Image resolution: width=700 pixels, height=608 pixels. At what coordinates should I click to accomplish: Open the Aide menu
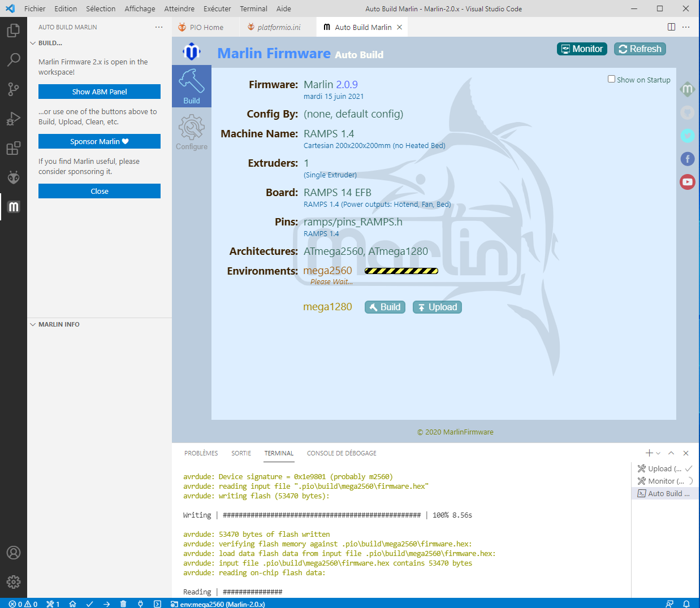tap(284, 8)
